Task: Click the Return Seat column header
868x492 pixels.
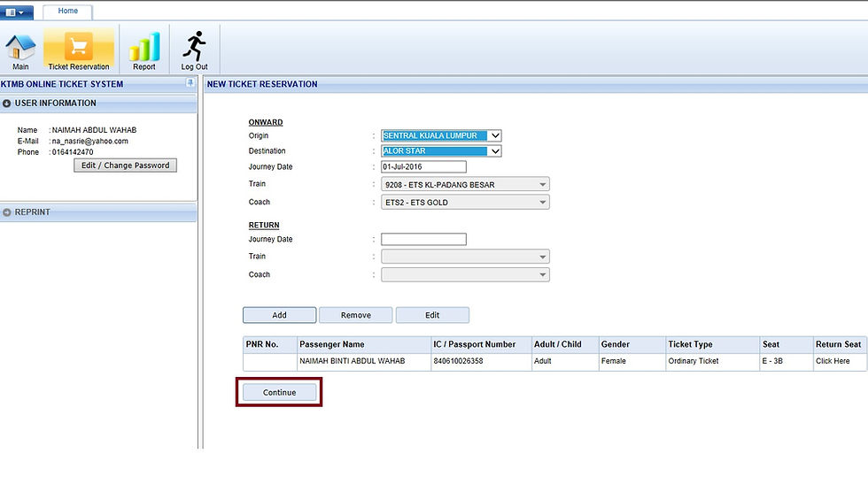Action: (840, 344)
